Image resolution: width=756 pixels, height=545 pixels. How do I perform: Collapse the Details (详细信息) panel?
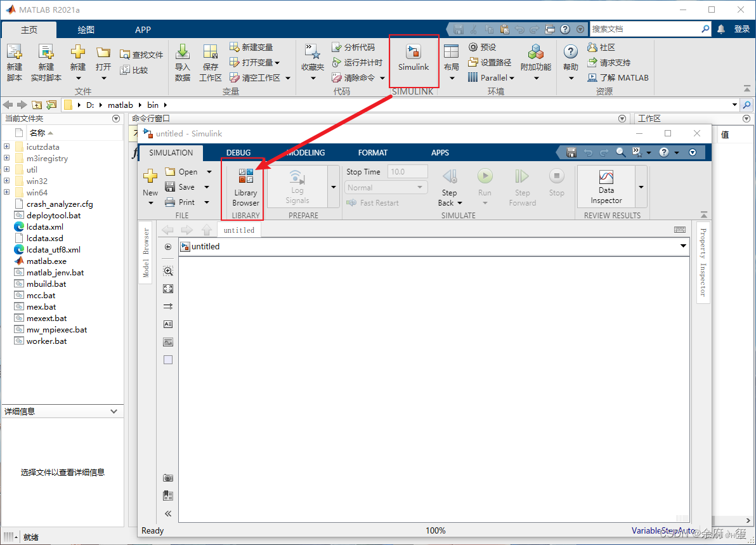click(114, 411)
